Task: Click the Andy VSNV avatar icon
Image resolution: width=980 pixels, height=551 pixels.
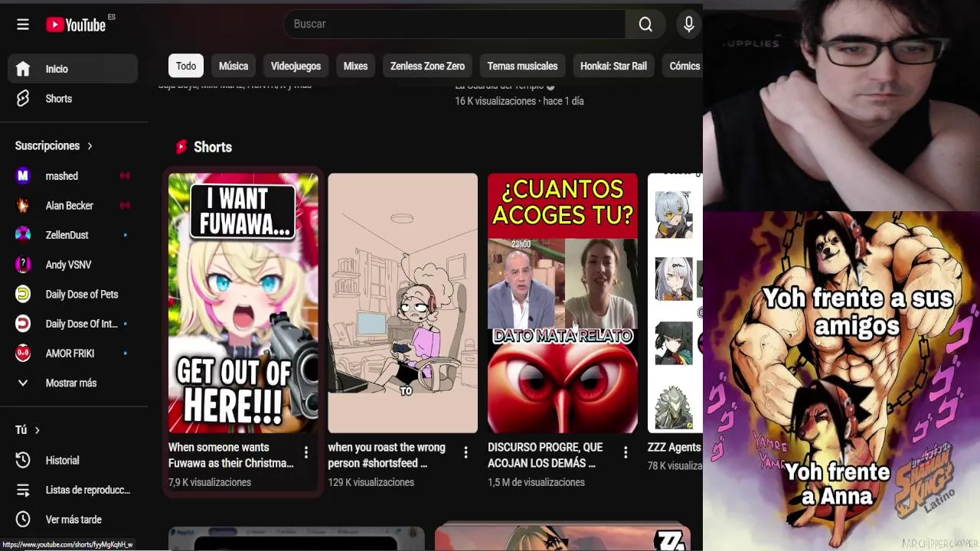Action: tap(23, 265)
